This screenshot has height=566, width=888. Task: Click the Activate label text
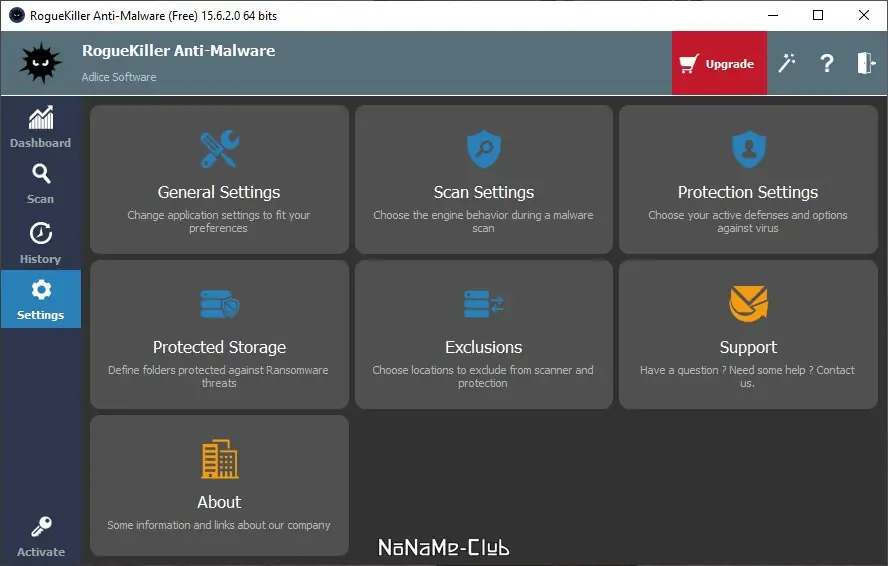click(41, 552)
